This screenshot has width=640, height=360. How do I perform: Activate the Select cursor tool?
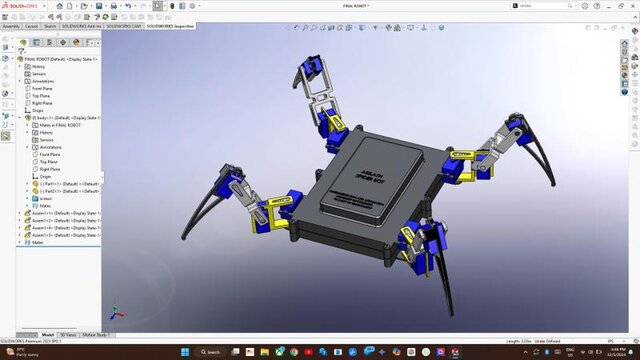click(158, 6)
